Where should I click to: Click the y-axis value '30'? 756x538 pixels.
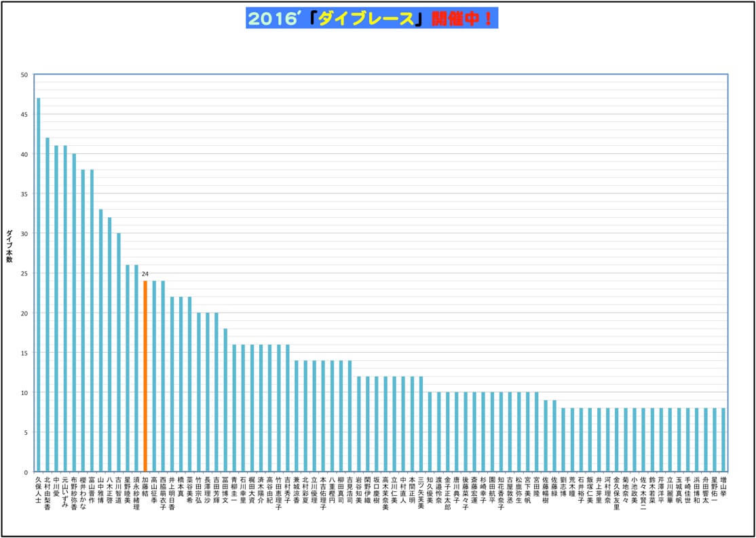click(24, 234)
